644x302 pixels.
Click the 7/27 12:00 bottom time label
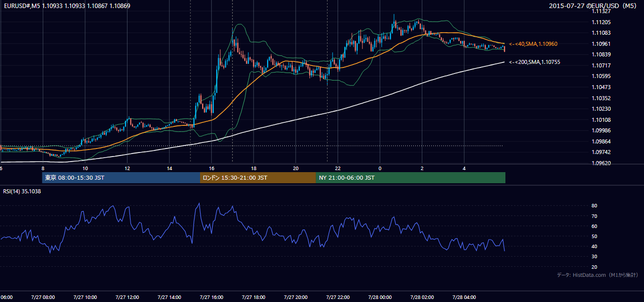pos(127,297)
